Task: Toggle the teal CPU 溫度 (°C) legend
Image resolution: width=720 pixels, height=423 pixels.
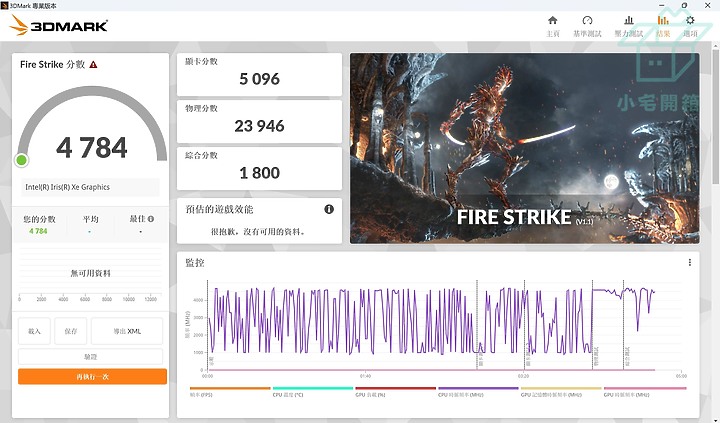Action: tap(312, 392)
